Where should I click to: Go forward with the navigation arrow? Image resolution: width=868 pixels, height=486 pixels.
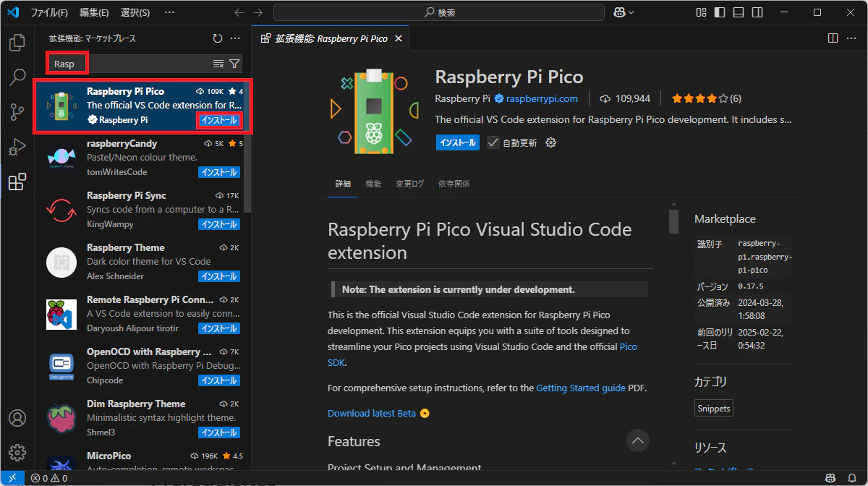click(x=258, y=12)
